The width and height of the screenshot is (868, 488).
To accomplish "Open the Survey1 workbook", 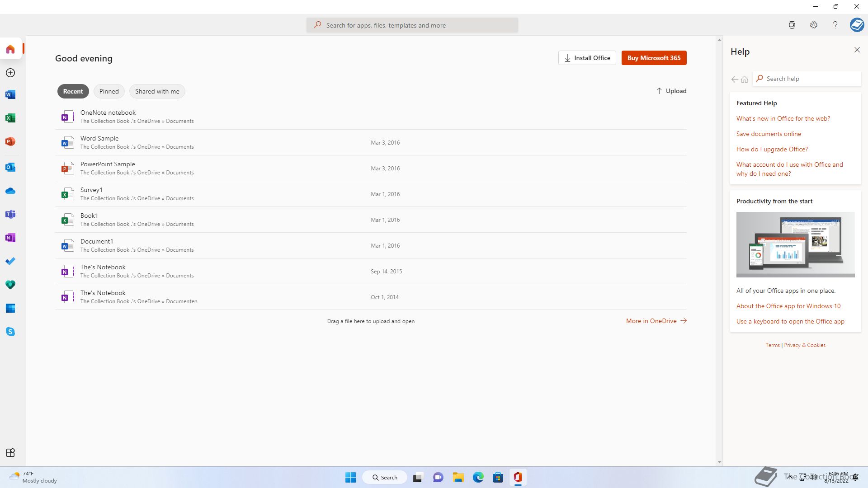I will (371, 194).
